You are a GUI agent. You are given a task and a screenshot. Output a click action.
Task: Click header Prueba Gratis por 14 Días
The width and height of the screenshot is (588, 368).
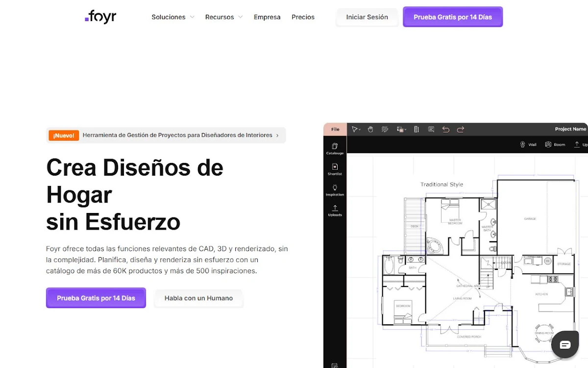coord(453,17)
